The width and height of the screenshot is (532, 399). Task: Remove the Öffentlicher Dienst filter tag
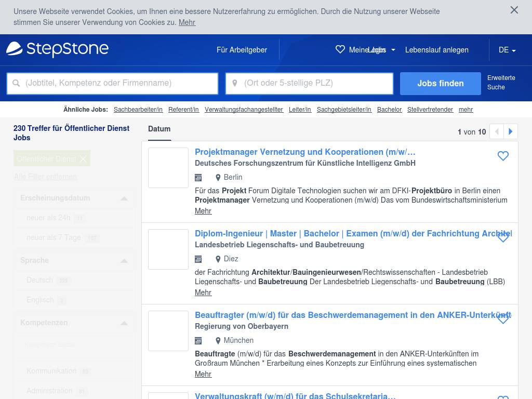[83, 159]
